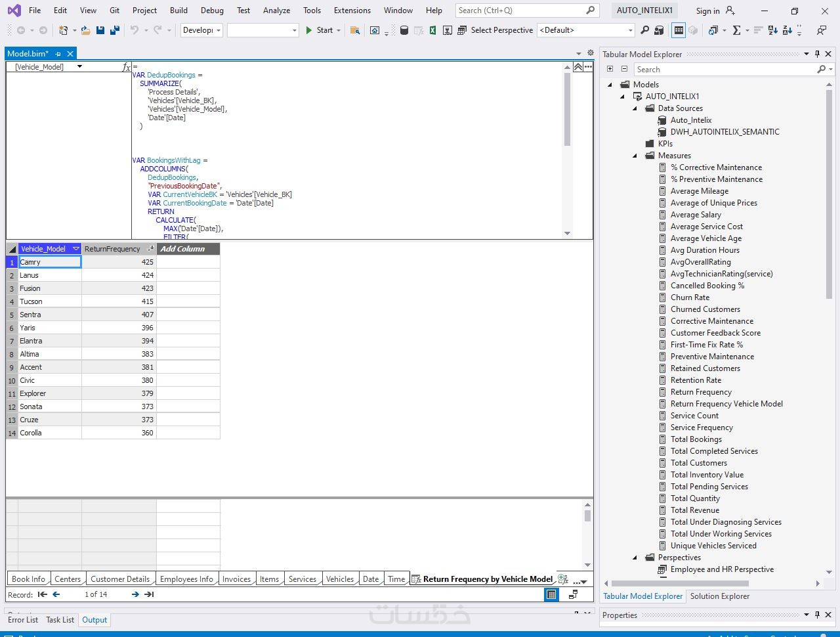Click the Analyze in Excel icon
The width and height of the screenshot is (840, 637).
433,30
